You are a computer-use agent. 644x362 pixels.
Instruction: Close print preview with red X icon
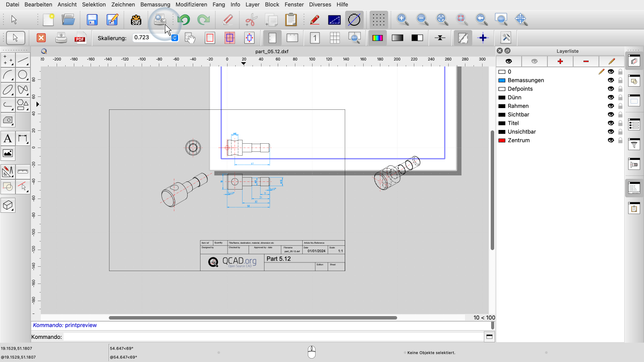[x=41, y=38]
